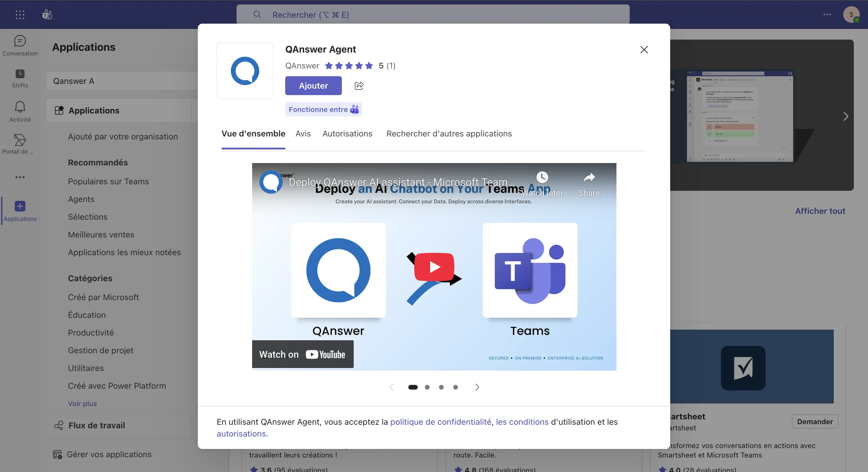Select Agents in the sidebar
This screenshot has height=472, width=868.
81,199
